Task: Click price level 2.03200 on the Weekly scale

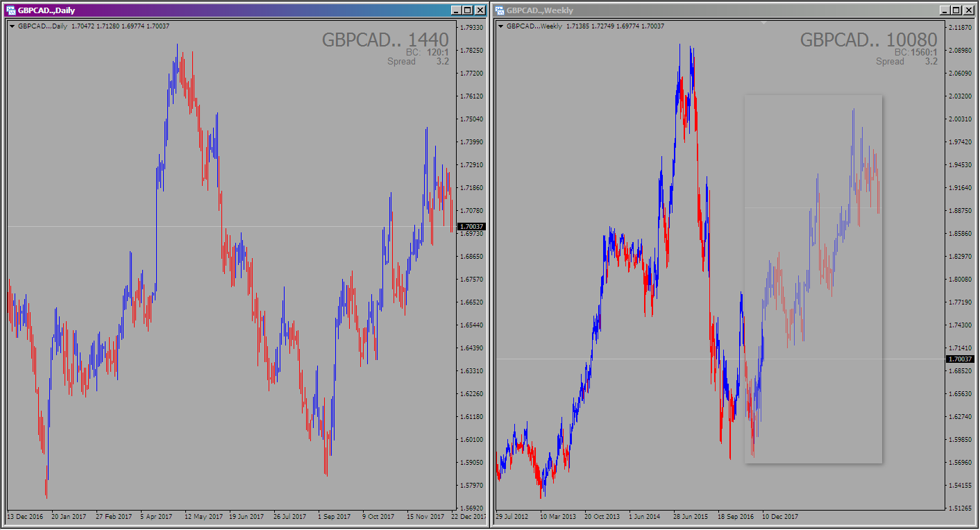Action: 961,96
